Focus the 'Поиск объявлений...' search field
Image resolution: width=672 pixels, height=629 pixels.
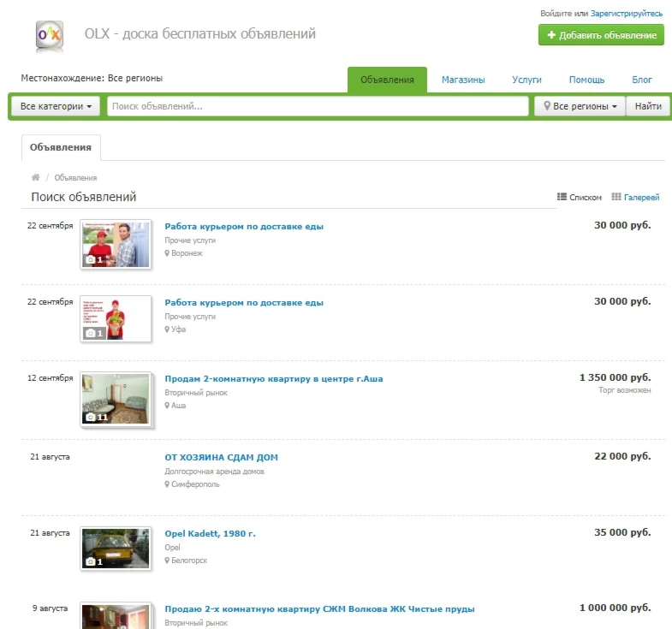pos(318,106)
